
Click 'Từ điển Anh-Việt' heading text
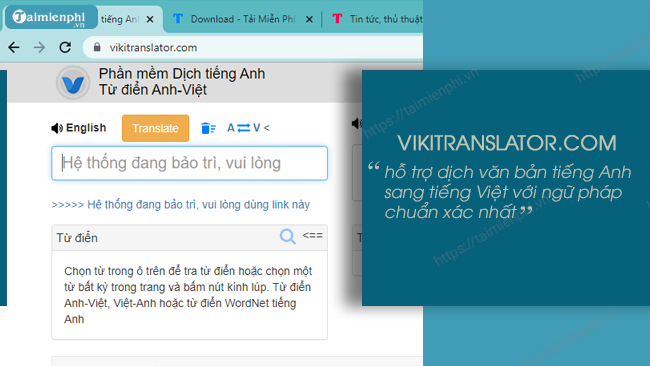pos(153,90)
